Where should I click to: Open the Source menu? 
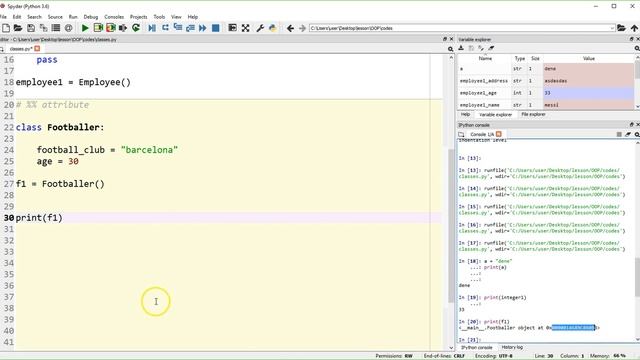[55, 17]
